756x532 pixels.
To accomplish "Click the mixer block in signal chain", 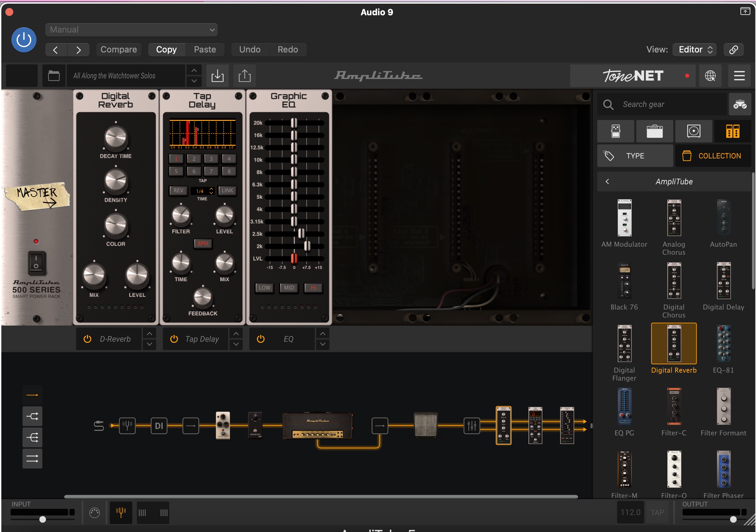I will point(472,426).
